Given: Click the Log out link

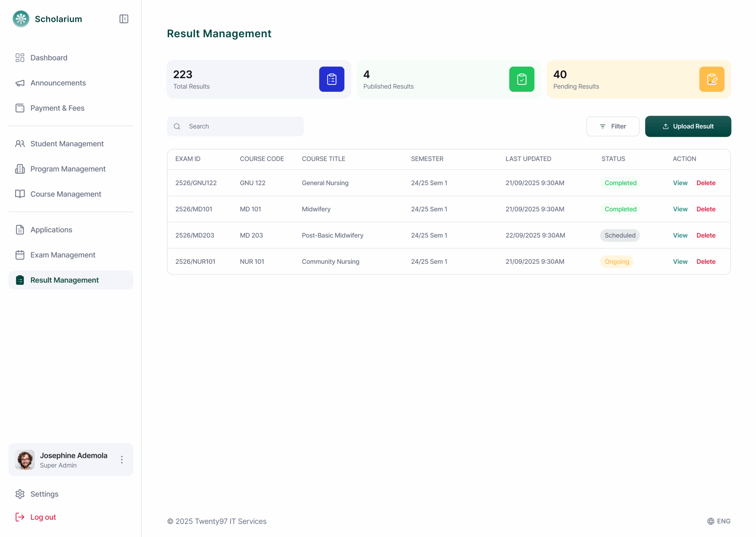Looking at the screenshot, I should 43,517.
